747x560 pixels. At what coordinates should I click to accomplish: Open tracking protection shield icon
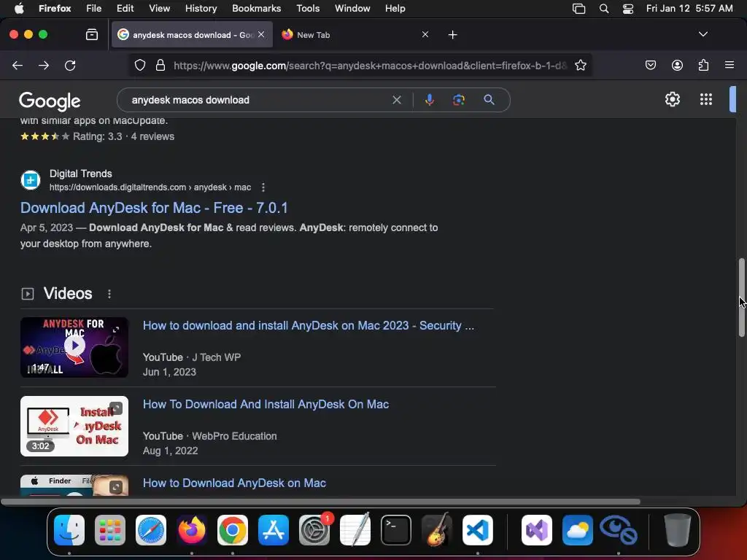pos(139,65)
